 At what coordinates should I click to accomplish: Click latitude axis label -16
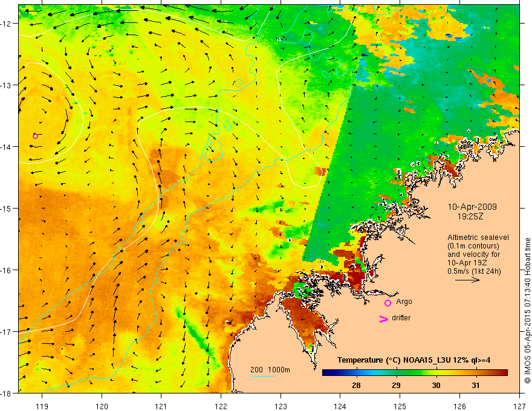(7, 270)
